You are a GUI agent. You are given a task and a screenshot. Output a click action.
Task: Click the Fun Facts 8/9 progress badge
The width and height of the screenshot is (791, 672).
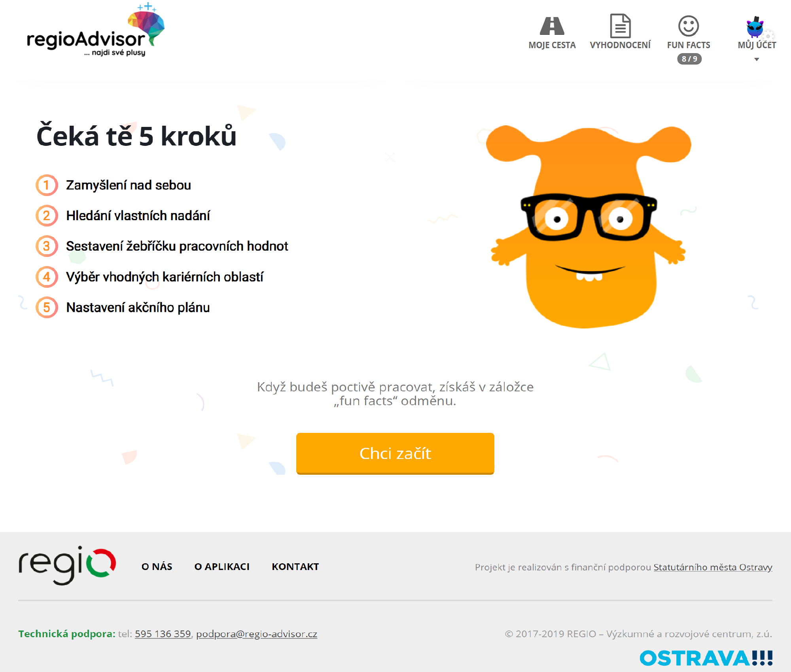[689, 59]
